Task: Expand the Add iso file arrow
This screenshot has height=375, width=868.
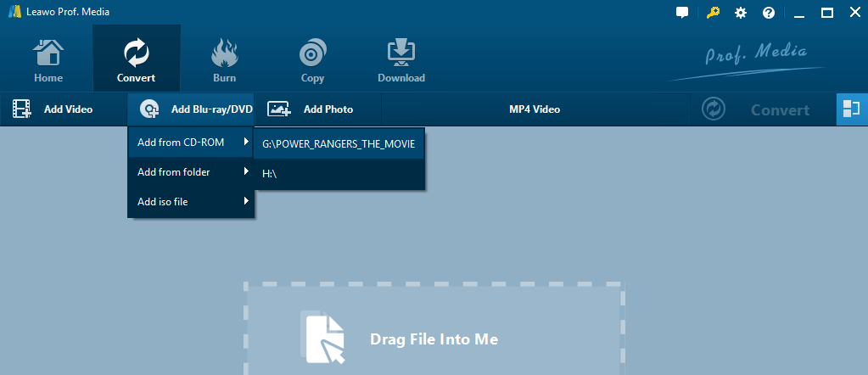Action: pos(246,202)
